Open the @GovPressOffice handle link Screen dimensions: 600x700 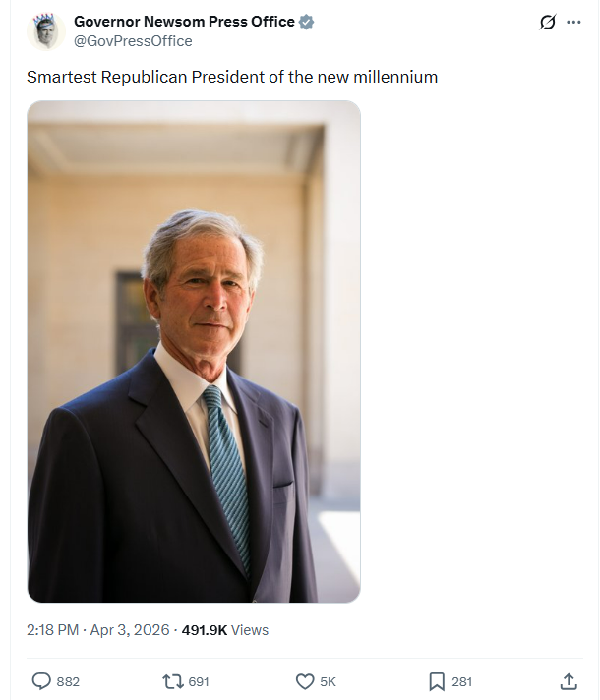[133, 41]
